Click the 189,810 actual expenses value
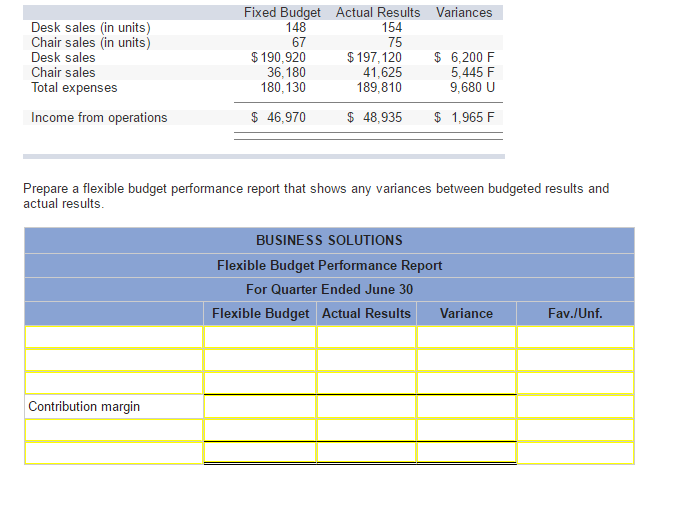Screen dimensions: 684x506 380,88
